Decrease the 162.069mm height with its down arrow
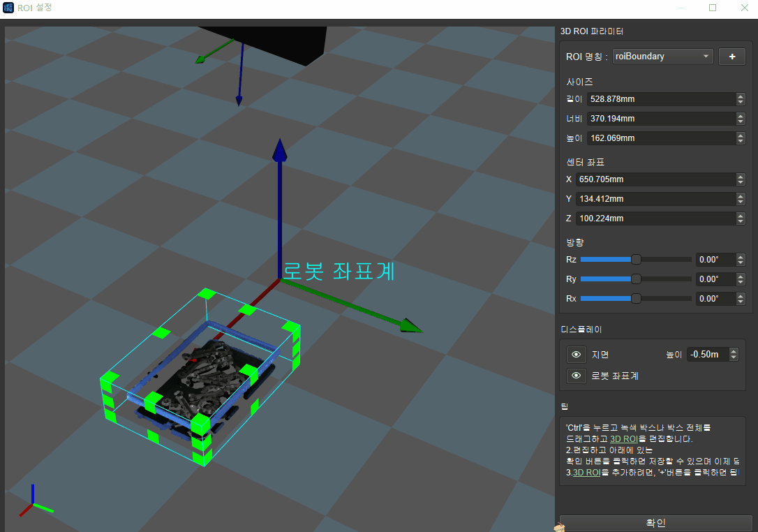The width and height of the screenshot is (758, 532). coord(741,141)
